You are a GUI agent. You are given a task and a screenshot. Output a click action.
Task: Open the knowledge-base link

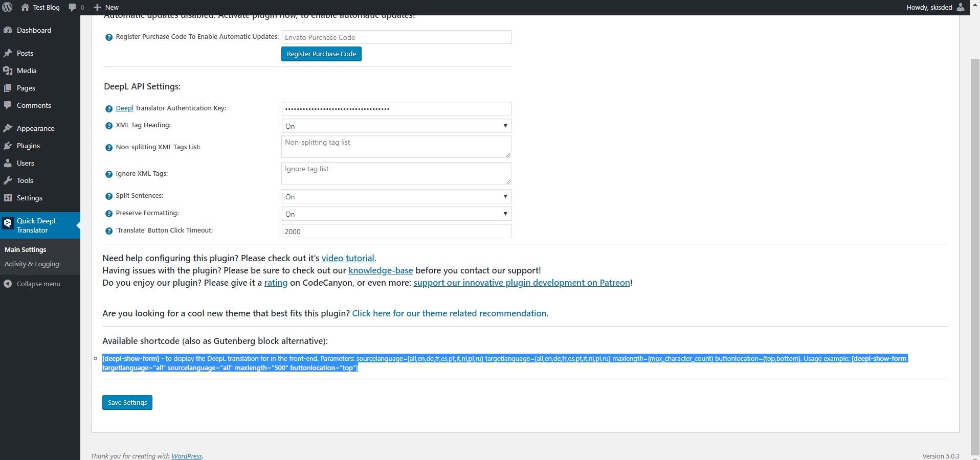click(x=381, y=270)
